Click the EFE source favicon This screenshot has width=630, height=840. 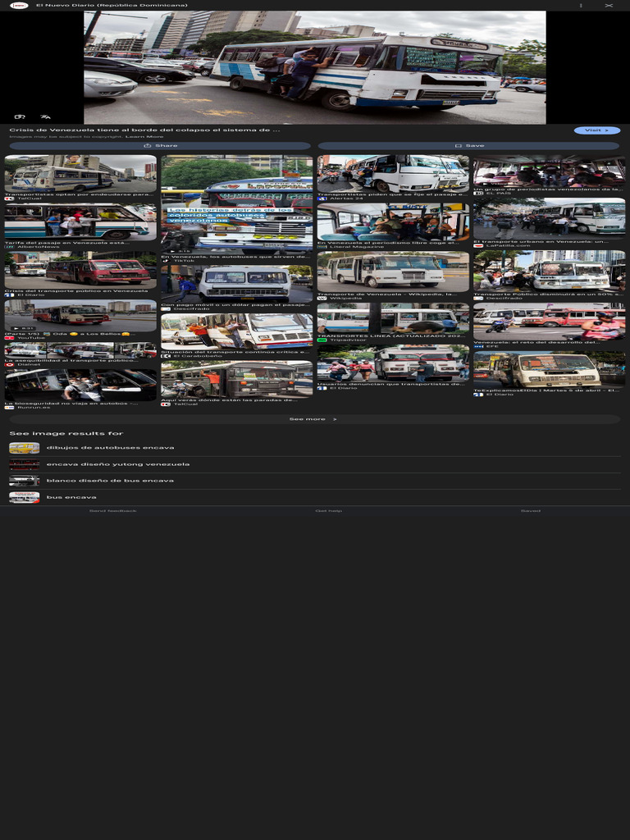[x=478, y=347]
